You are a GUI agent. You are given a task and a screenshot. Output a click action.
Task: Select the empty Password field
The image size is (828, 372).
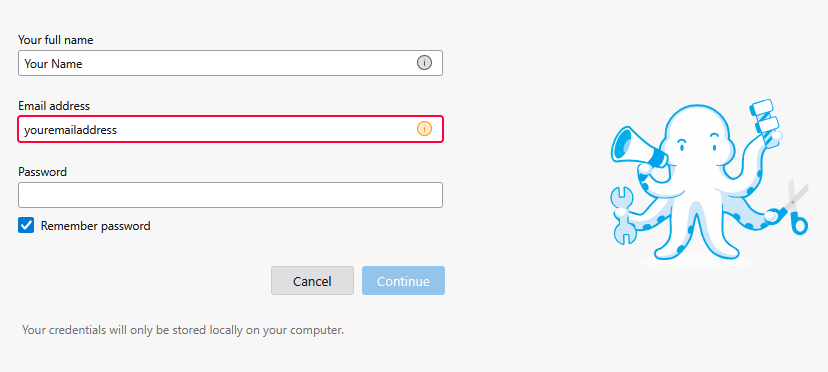point(230,195)
